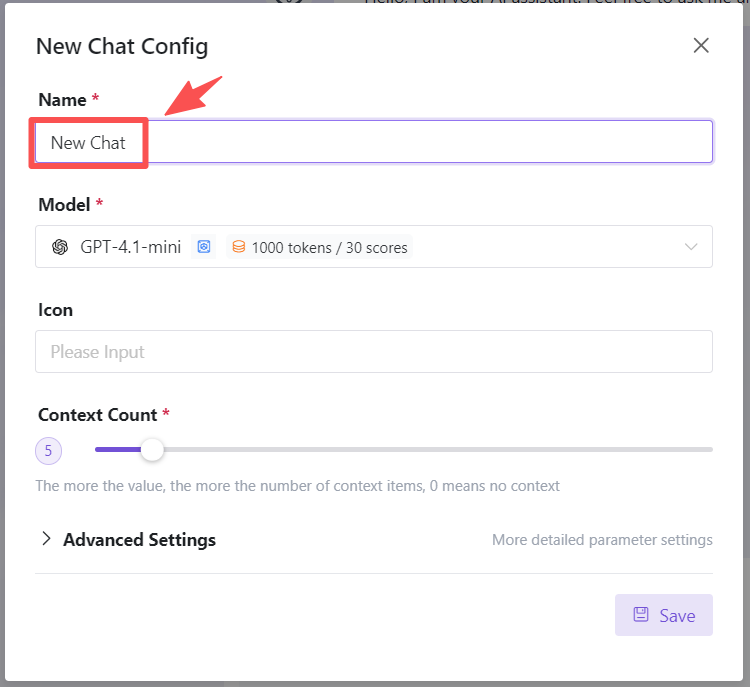
Task: Click the Advanced Settings label
Action: pyautogui.click(x=139, y=540)
